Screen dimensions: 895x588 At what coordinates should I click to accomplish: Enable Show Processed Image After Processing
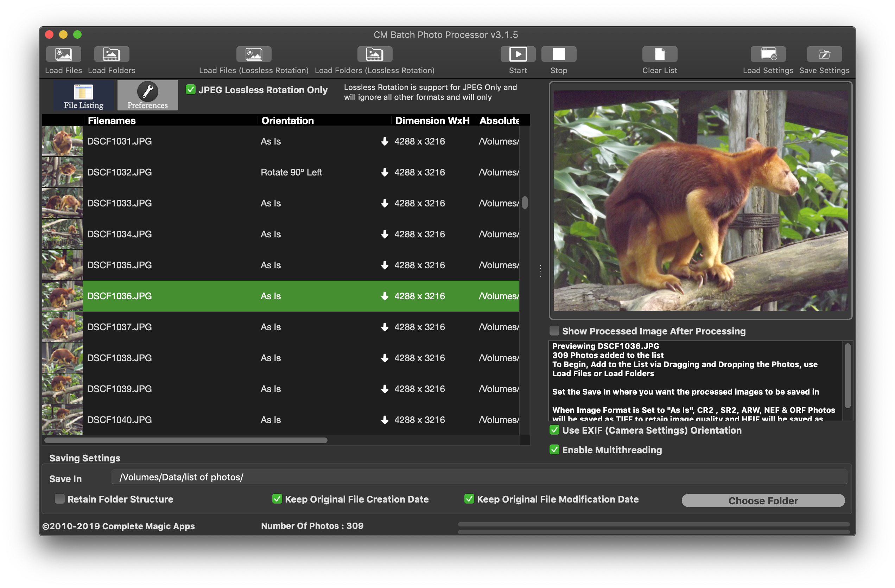pyautogui.click(x=554, y=331)
